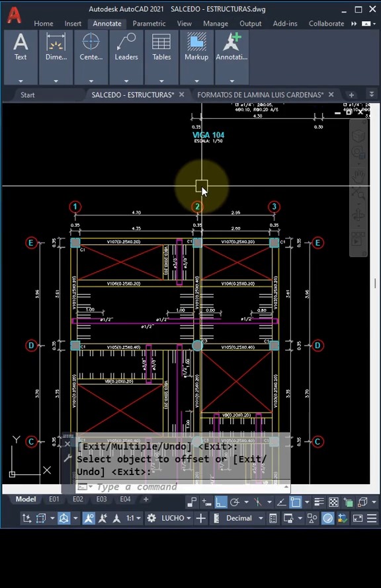This screenshot has width=381, height=588.
Task: Switch to the E01 layout tab
Action: coord(54,499)
